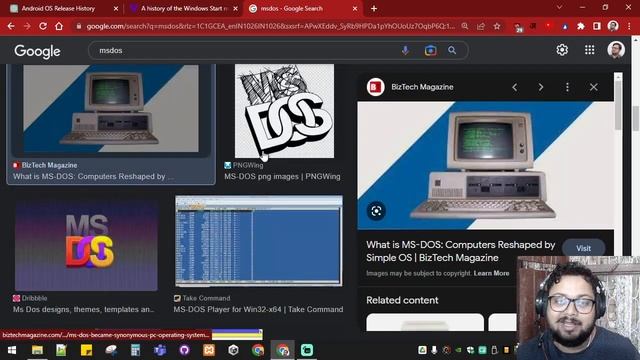
Task: Open XAMPP from taskbar
Action: pos(209,350)
